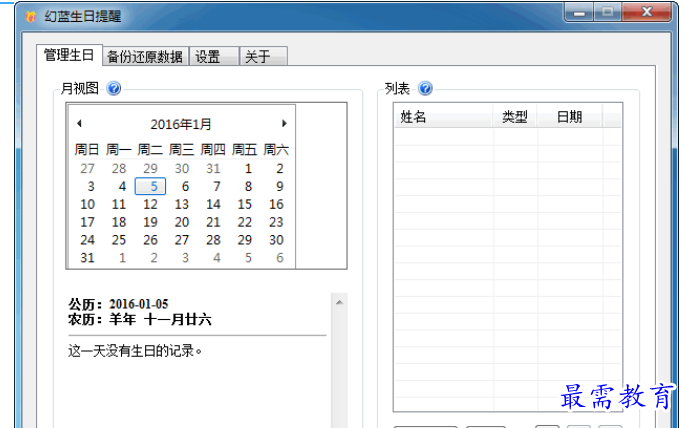Open the 备份还原数据 tab
Screen dimensions: 682x428
145,57
